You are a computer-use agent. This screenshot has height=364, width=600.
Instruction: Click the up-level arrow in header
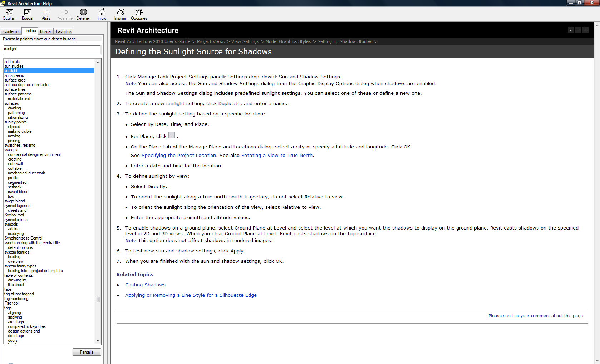point(578,30)
